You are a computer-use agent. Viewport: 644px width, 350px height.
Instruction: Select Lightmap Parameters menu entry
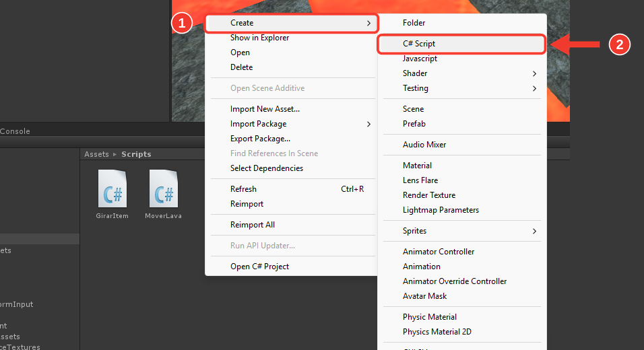pos(461,210)
